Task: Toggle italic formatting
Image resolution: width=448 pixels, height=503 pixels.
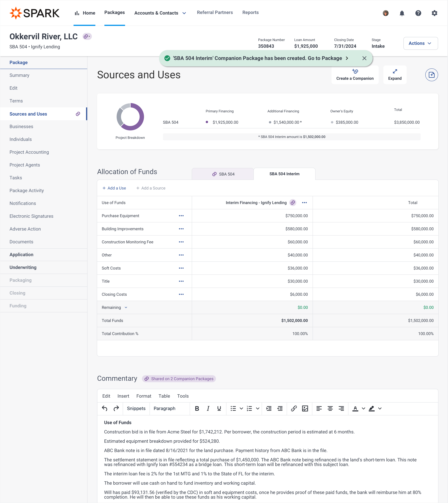Action: click(208, 408)
